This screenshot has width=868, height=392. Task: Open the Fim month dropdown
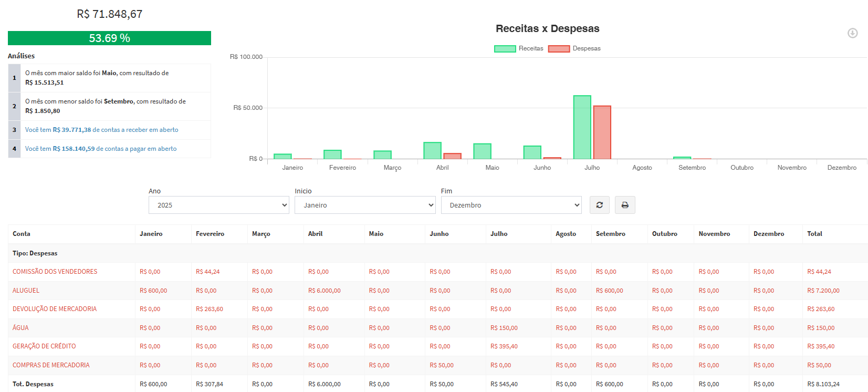511,205
